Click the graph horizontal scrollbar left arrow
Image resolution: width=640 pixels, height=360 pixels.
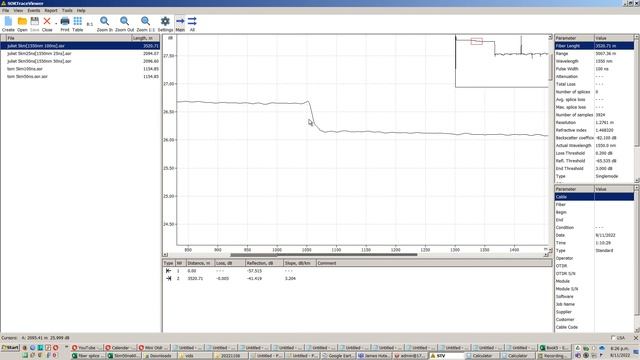(165, 255)
